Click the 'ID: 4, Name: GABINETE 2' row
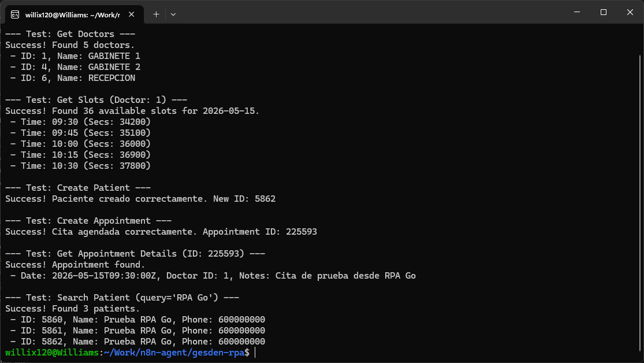 point(75,67)
